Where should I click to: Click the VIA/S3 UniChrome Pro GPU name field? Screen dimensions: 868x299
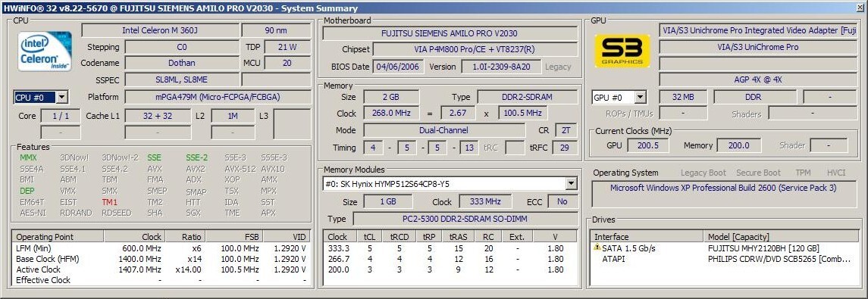click(759, 47)
